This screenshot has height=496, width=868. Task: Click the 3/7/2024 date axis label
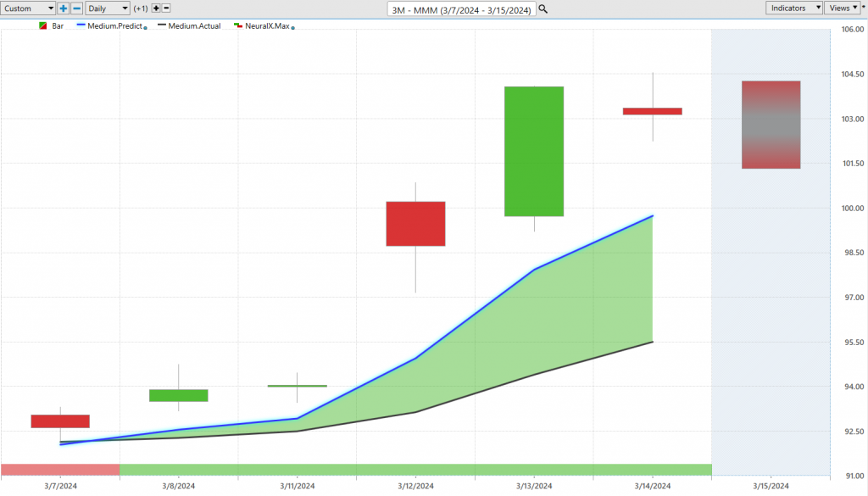coord(61,486)
